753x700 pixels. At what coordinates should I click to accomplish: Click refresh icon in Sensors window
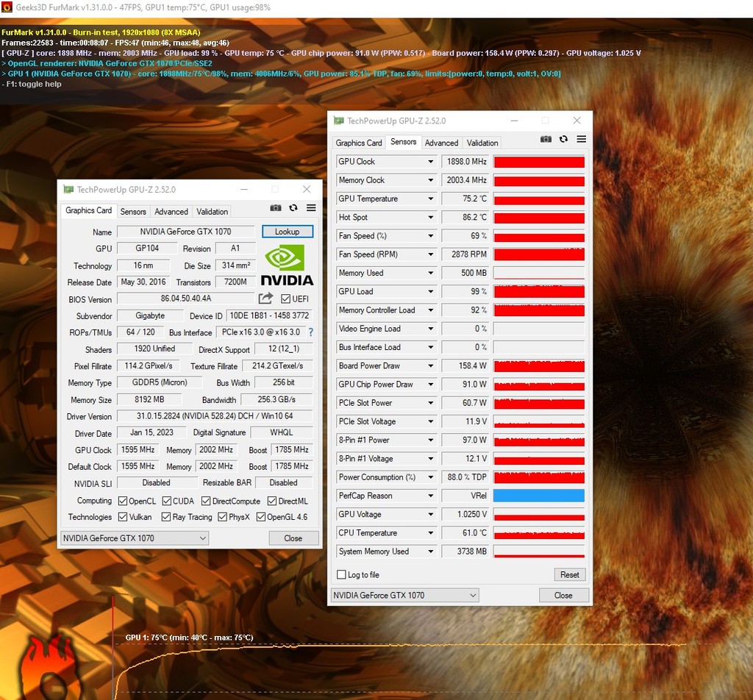[x=563, y=139]
